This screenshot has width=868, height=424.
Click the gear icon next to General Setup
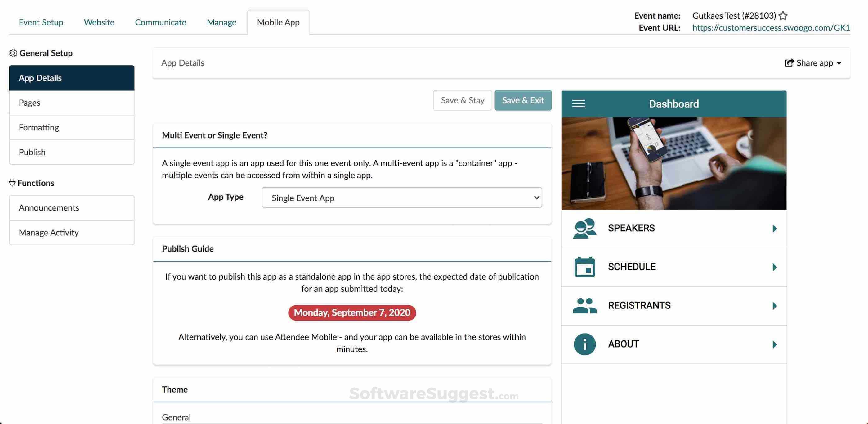coord(13,53)
